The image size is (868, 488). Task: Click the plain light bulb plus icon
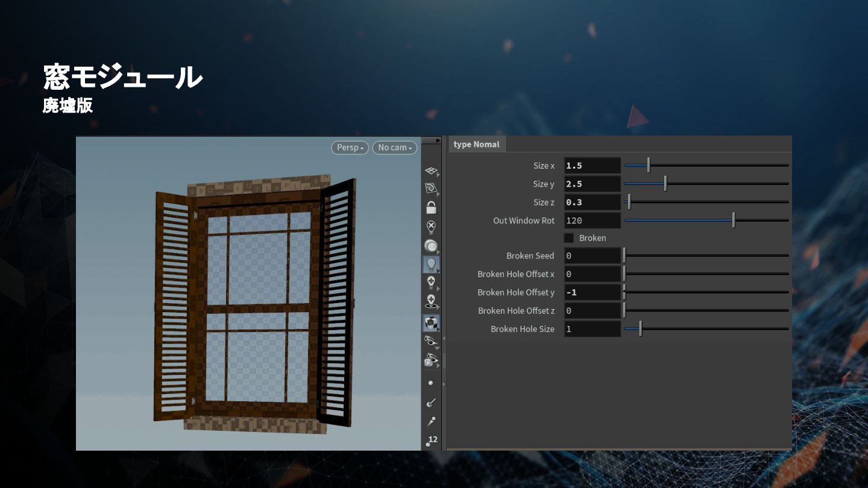(x=430, y=283)
